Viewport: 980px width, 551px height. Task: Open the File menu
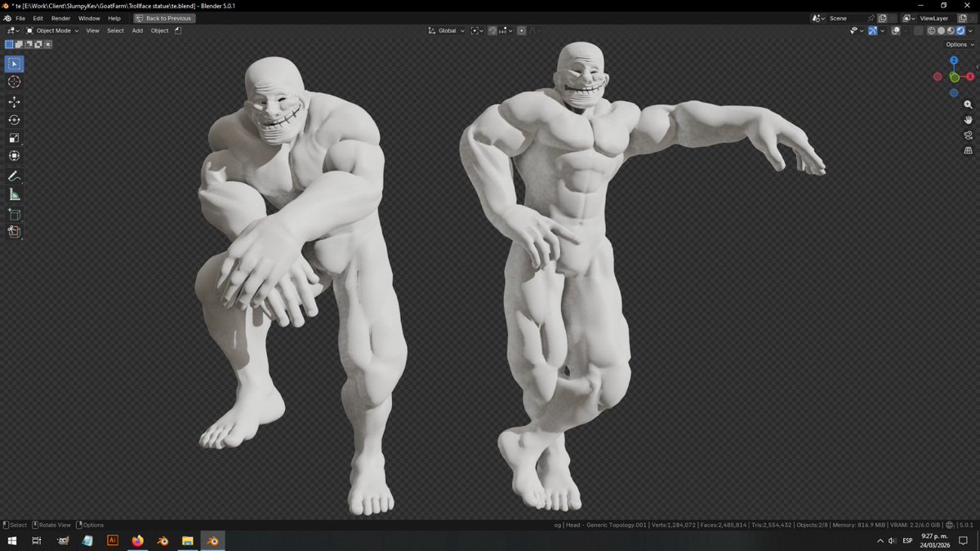[x=20, y=18]
